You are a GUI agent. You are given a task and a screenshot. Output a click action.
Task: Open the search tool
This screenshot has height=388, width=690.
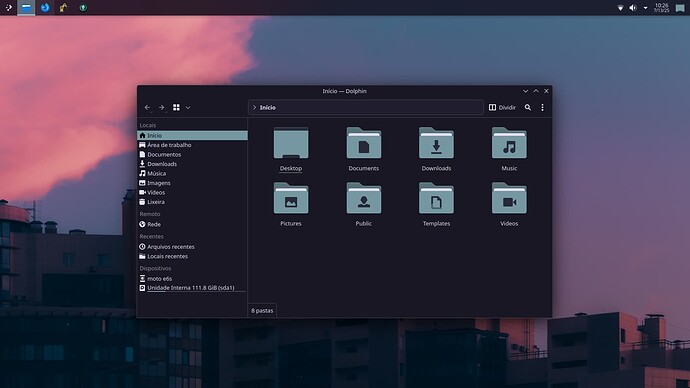point(528,107)
